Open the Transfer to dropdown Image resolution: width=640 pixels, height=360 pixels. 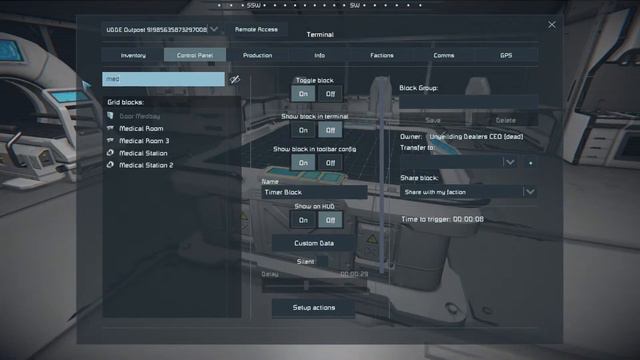tap(458, 162)
